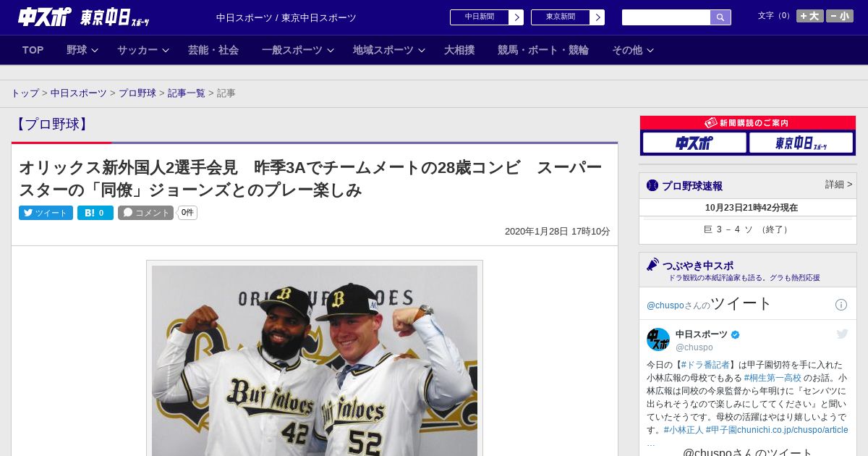Click 東京中日スポーツ subscription banner logo
Image resolution: width=868 pixels, height=456 pixels.
[801, 143]
